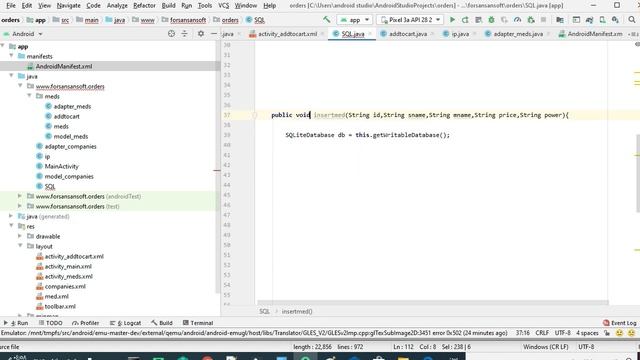
Task: Open the SDK Manager icon
Action: pyautogui.click(x=615, y=20)
